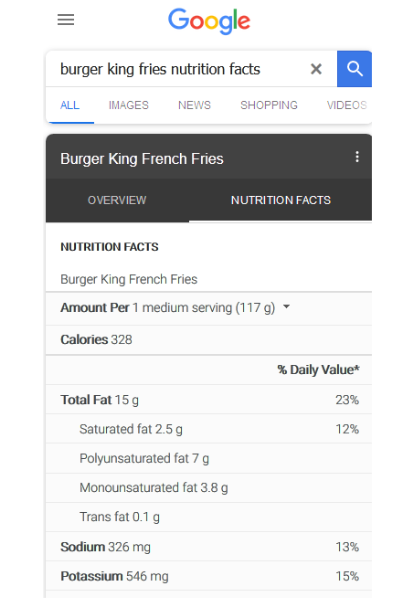Click the Google logo
This screenshot has width=410, height=614.
tap(209, 21)
